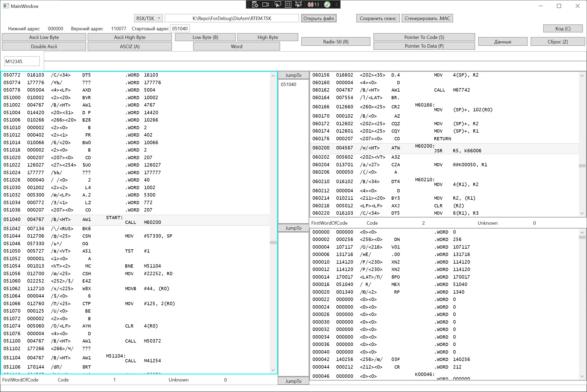This screenshot has width=587, height=392.
Task: Enable Select Element cursor icon
Action: (x=277, y=4)
